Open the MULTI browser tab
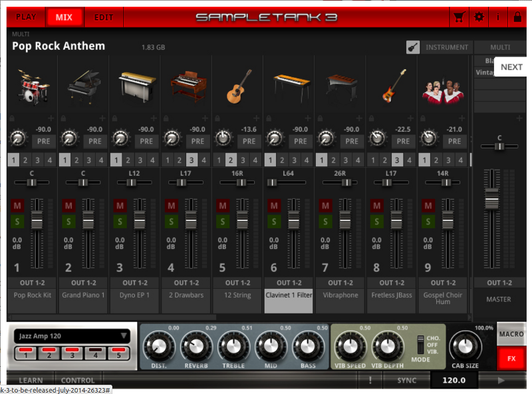Screen dimensions: 532x394 500,47
